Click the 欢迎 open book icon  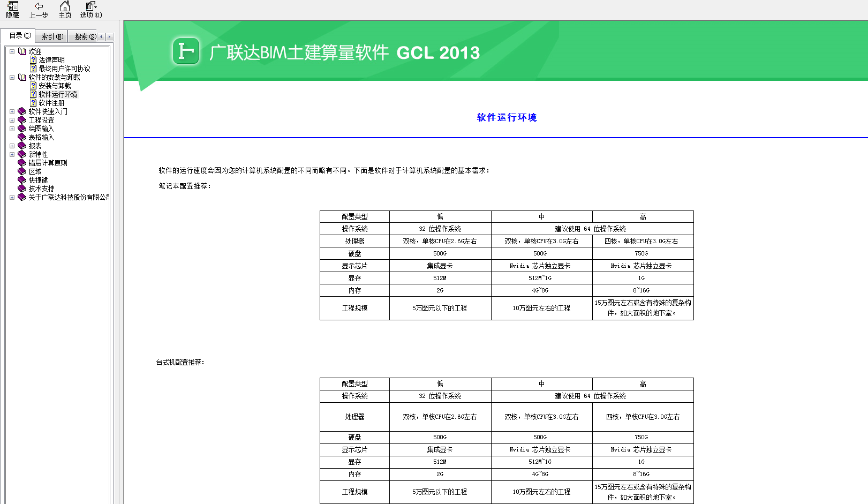pos(22,51)
